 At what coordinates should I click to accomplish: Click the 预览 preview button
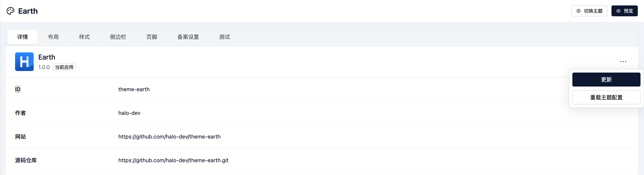624,11
